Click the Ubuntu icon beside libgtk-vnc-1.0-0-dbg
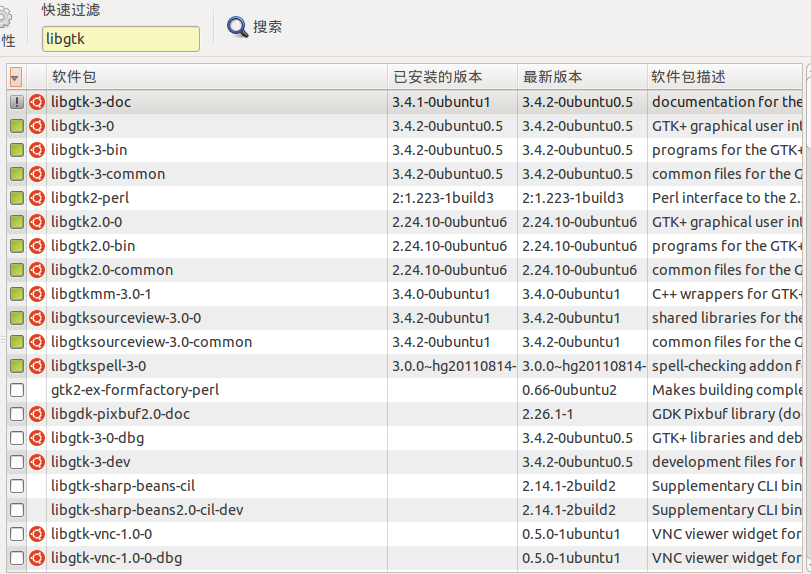This screenshot has height=574, width=811. coord(37,558)
